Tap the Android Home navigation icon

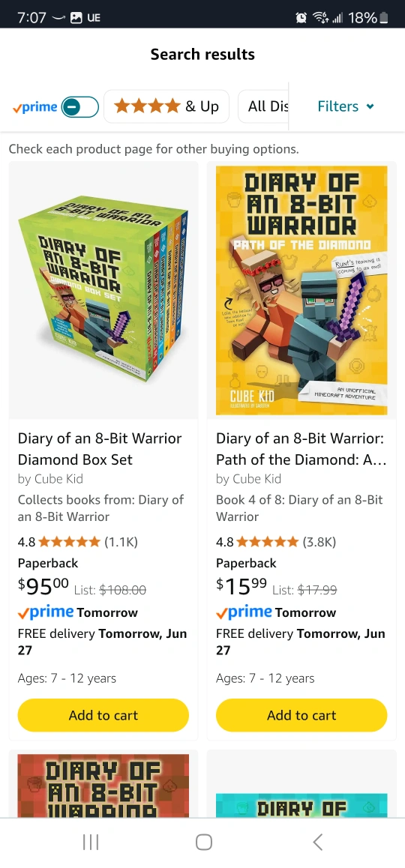(x=203, y=842)
